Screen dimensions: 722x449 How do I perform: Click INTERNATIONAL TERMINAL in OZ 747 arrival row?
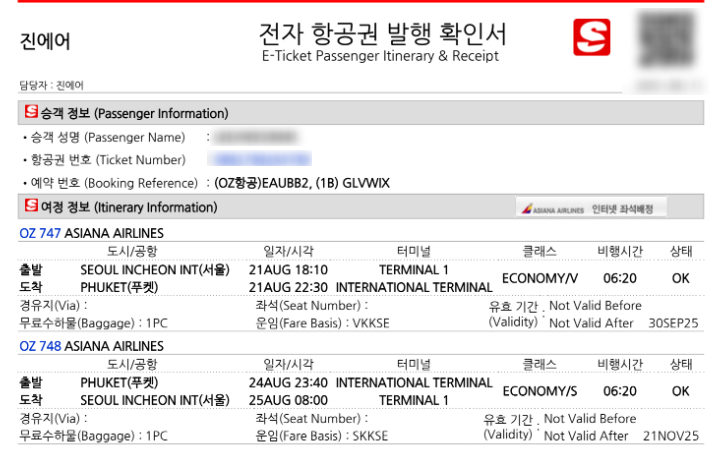414,287
